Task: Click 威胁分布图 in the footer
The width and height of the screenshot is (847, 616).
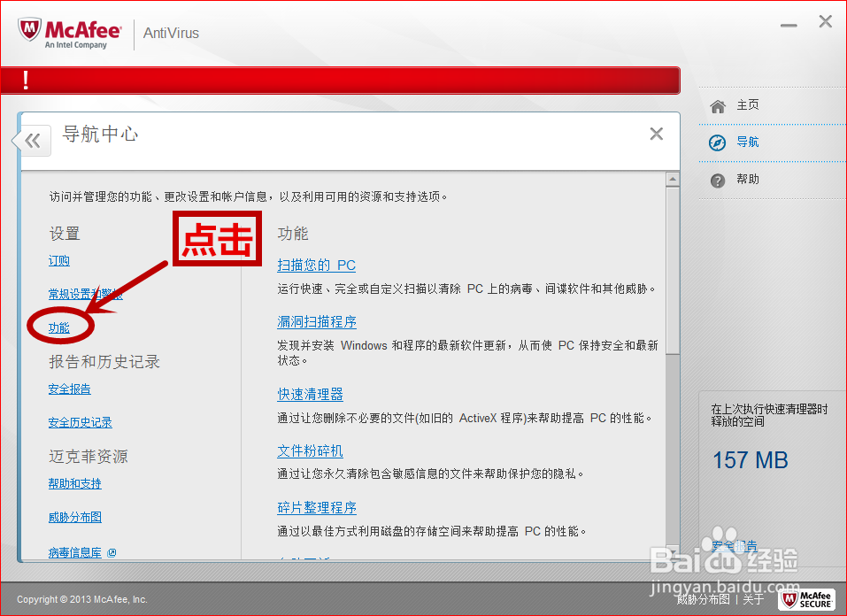Action: click(703, 599)
